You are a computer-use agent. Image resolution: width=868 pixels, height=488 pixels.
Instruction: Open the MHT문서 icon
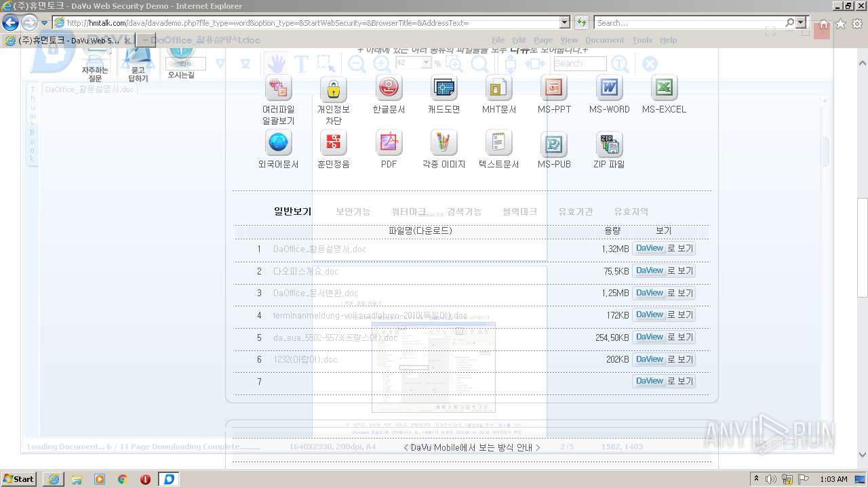(x=499, y=88)
